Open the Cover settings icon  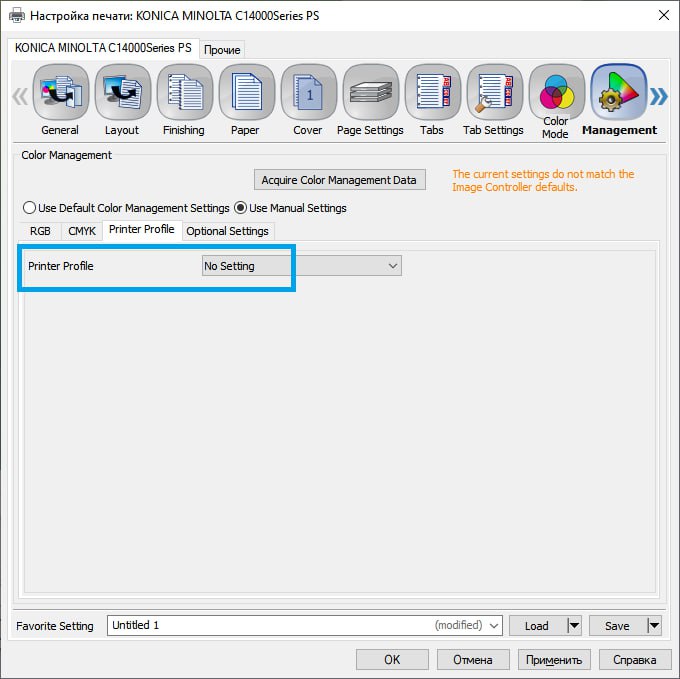(x=309, y=92)
